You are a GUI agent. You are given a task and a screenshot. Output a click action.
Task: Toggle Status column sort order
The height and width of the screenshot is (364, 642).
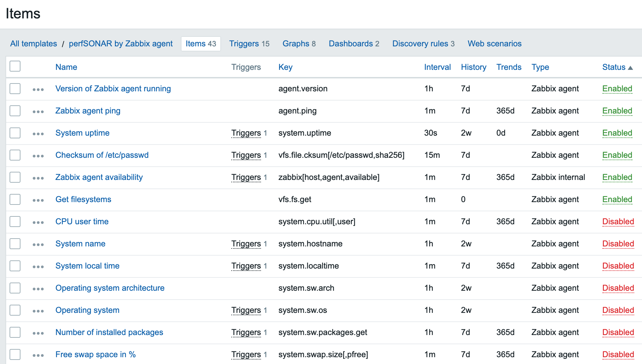click(x=617, y=67)
